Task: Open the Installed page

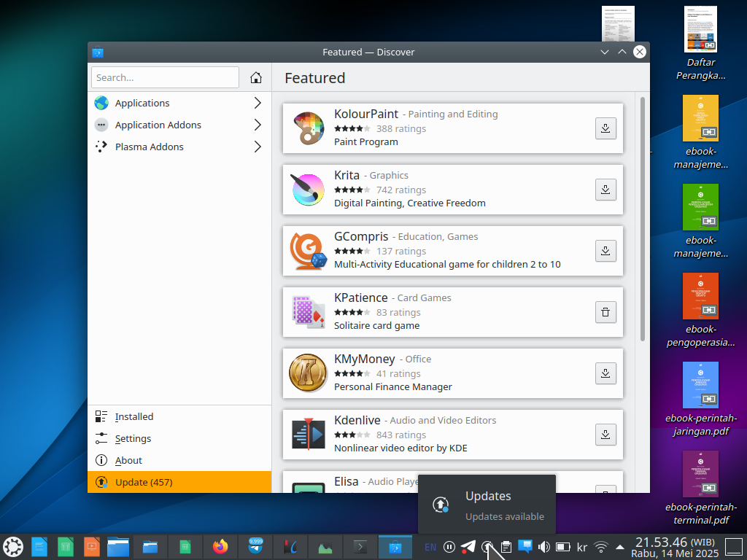Action: [179, 416]
